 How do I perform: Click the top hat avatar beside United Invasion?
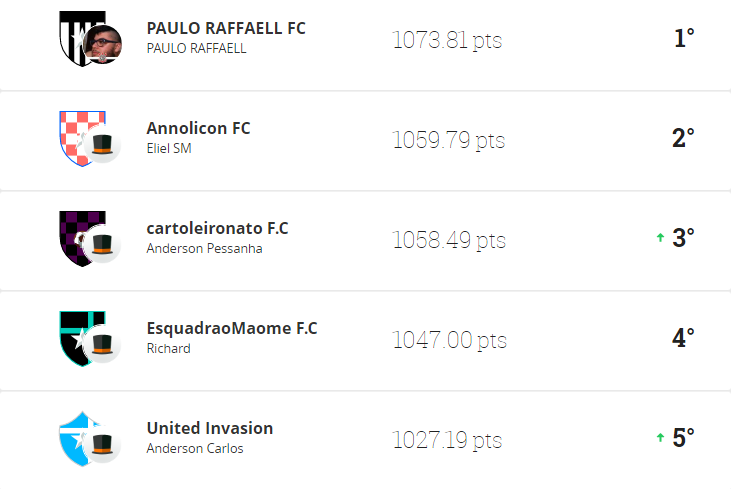(x=102, y=445)
